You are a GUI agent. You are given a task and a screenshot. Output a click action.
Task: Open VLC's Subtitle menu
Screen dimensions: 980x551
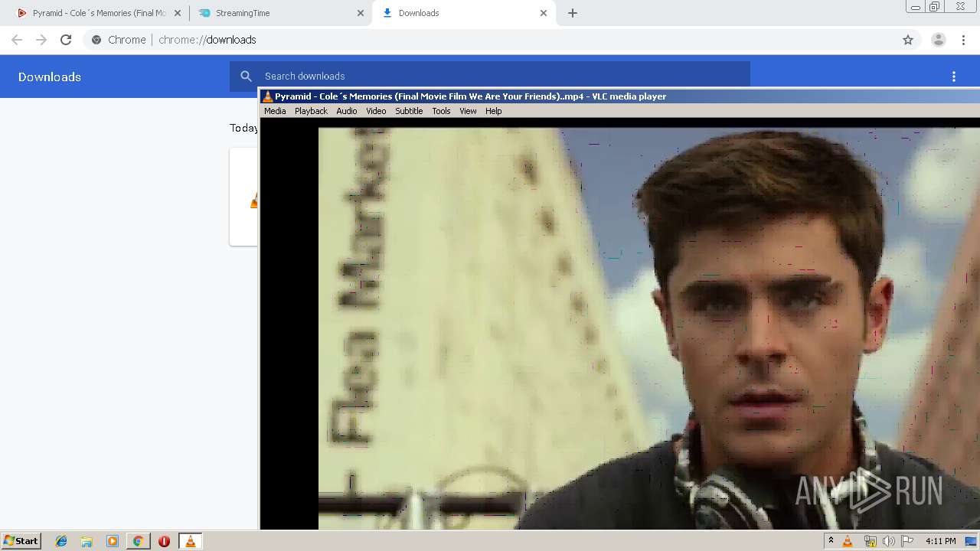click(409, 111)
